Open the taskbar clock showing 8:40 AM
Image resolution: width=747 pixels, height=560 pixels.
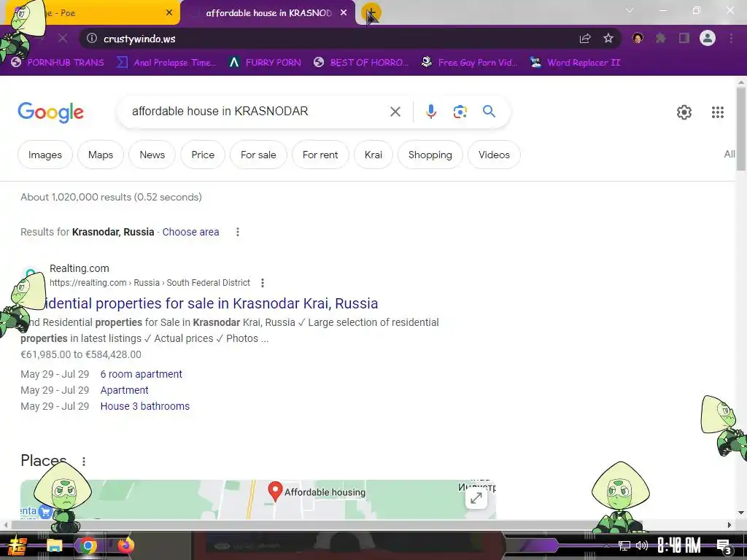point(679,545)
